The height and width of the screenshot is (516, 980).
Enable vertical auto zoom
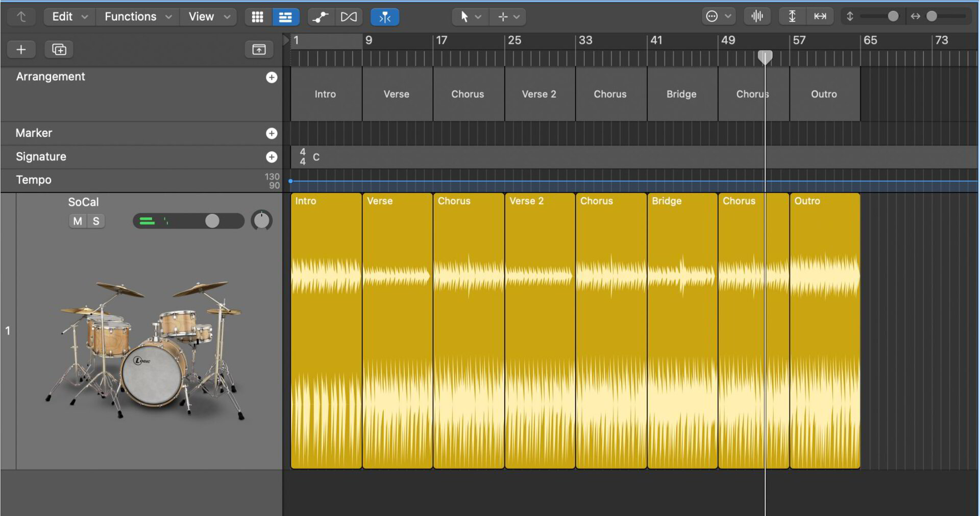[792, 16]
